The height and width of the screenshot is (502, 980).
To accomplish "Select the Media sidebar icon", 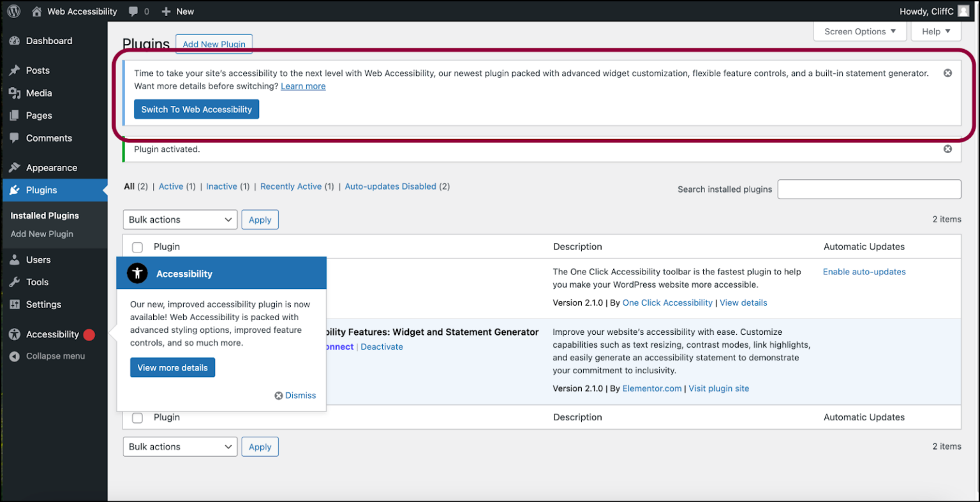I will click(15, 92).
